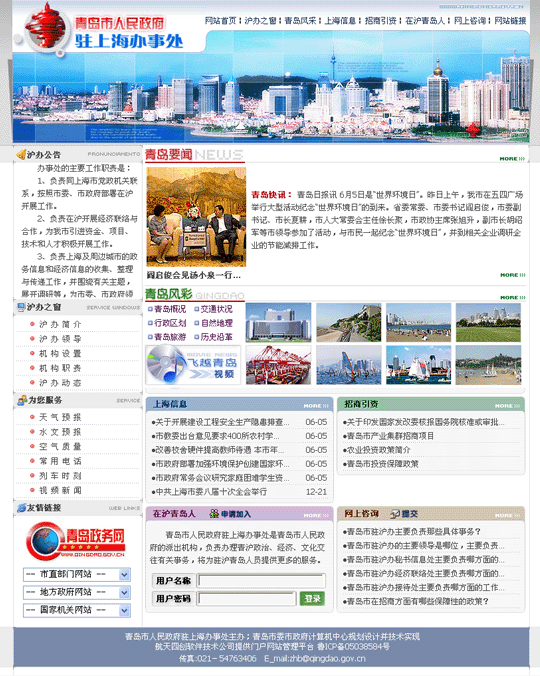Expand the 地方政府网站 dropdown

click(x=77, y=592)
